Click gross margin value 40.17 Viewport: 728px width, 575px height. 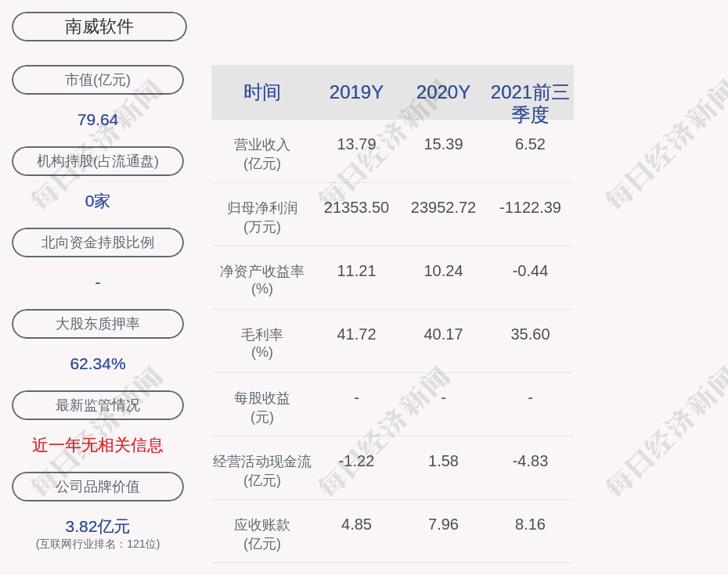pyautogui.click(x=443, y=334)
